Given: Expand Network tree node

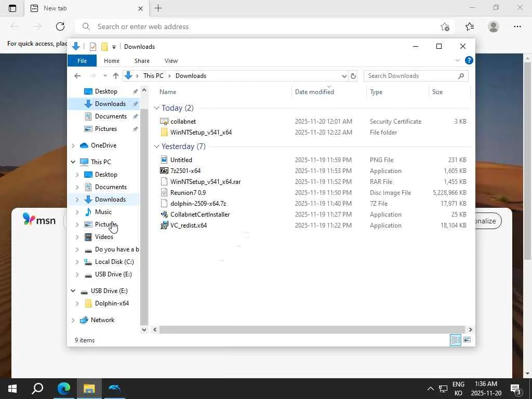Looking at the screenshot, I should click(x=73, y=320).
